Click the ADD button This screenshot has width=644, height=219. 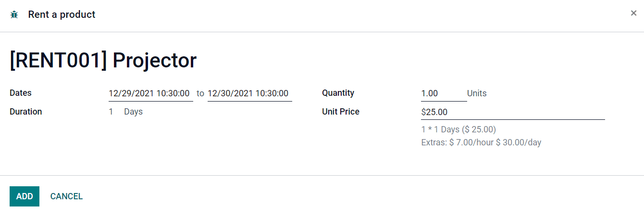point(25,196)
